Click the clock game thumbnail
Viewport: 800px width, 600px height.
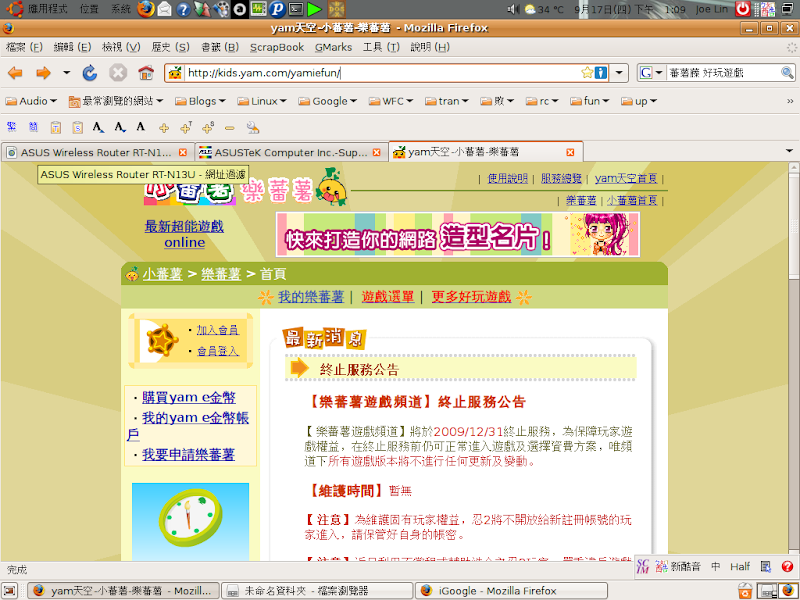190,521
